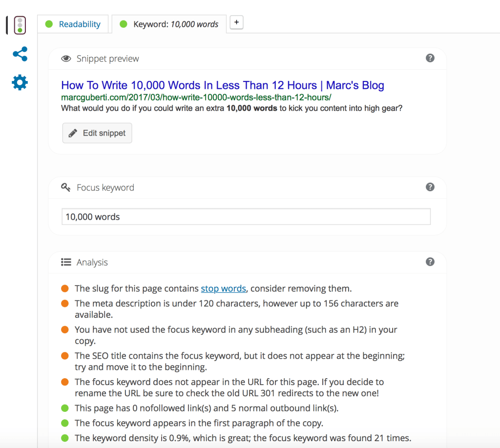
Task: Expand Snippet preview help via question mark
Action: 430,58
